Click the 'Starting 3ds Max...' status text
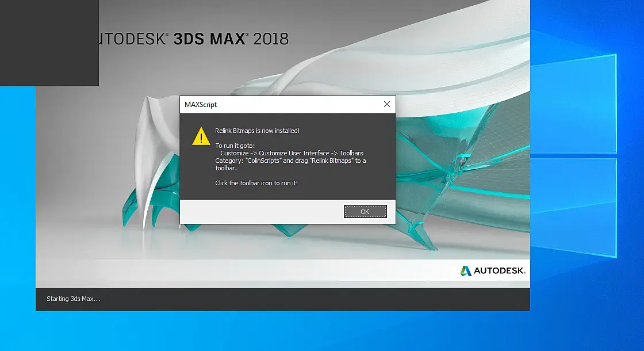 73,299
